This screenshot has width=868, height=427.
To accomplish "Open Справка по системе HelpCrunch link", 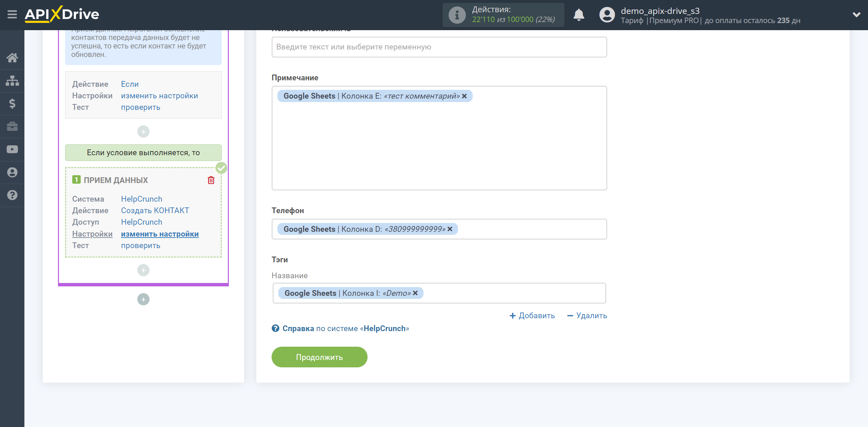I will pos(346,328).
